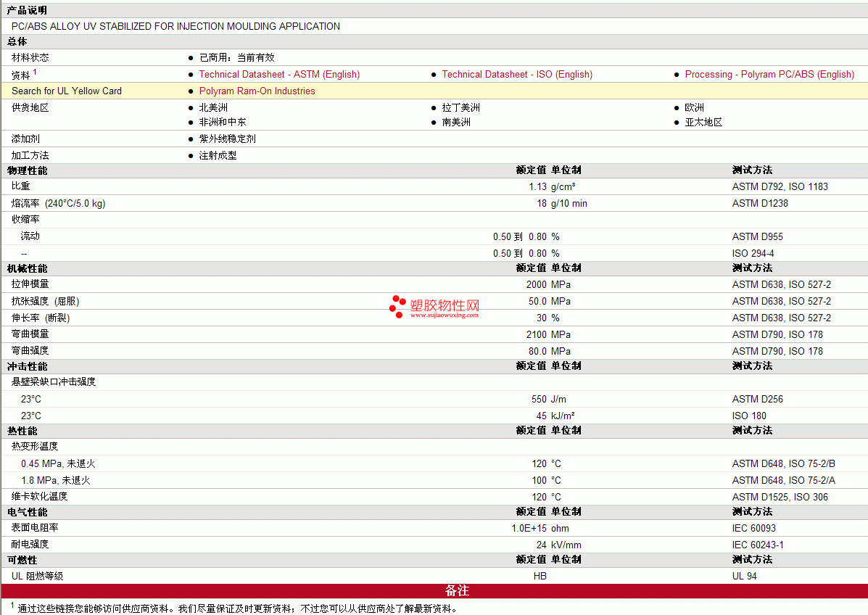Image resolution: width=868 pixels, height=615 pixels.
Task: Click 维卡软化温度 row label
Action: [39, 496]
